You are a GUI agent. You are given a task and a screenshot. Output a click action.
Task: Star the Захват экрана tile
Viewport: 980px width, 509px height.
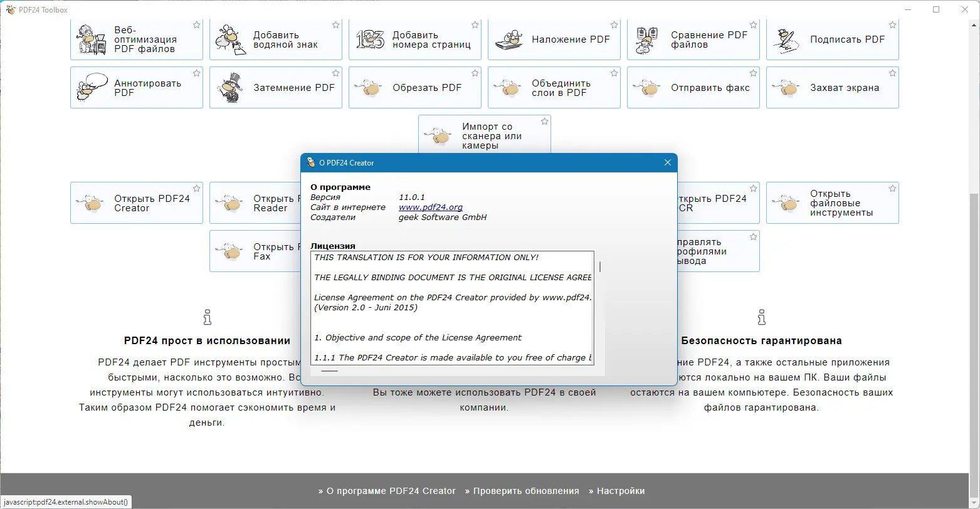[x=893, y=73]
